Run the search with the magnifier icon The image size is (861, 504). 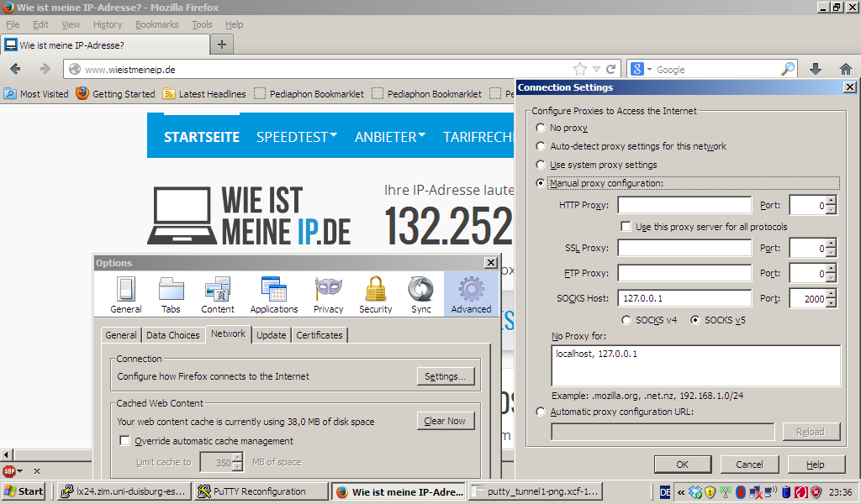[787, 69]
